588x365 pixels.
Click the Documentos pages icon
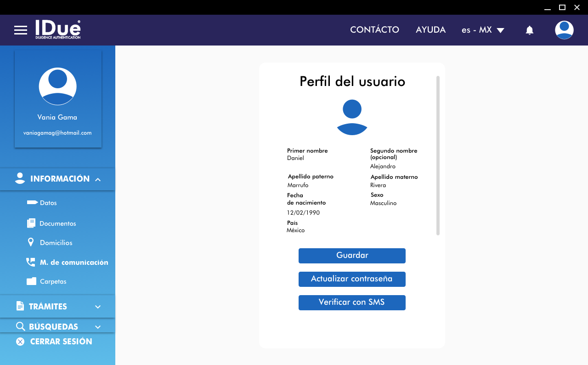point(31,223)
